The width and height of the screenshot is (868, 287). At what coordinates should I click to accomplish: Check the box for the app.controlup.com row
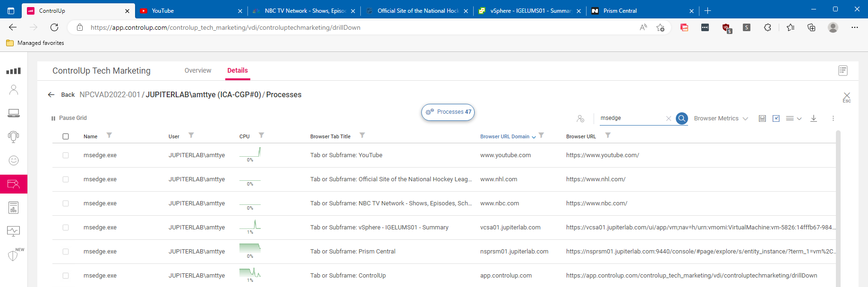pos(66,276)
